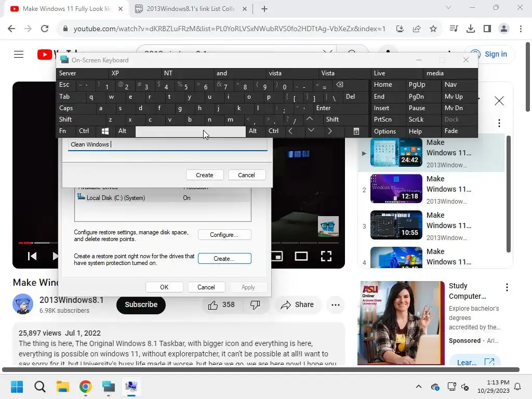Switch to 2013Windows8.1's link List tab
Image resolution: width=532 pixels, height=399 pixels.
tap(191, 9)
